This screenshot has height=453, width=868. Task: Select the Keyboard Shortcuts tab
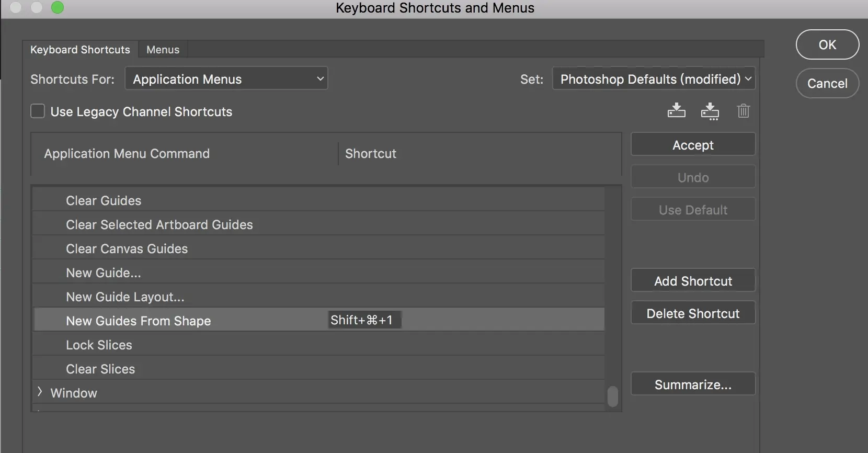pyautogui.click(x=80, y=50)
